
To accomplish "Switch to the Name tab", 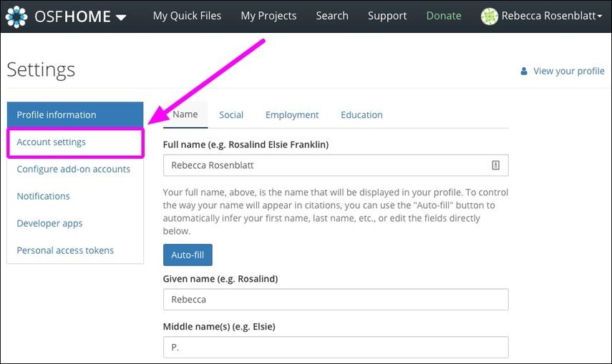I will coord(185,114).
